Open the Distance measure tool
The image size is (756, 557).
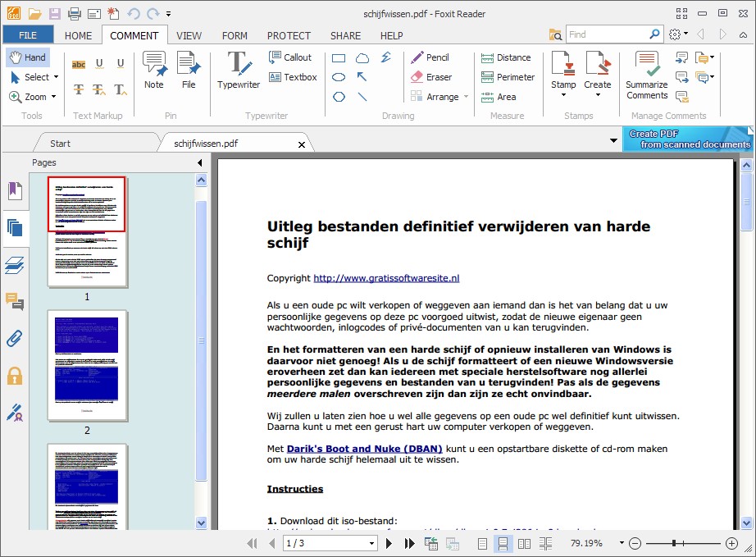click(x=508, y=57)
